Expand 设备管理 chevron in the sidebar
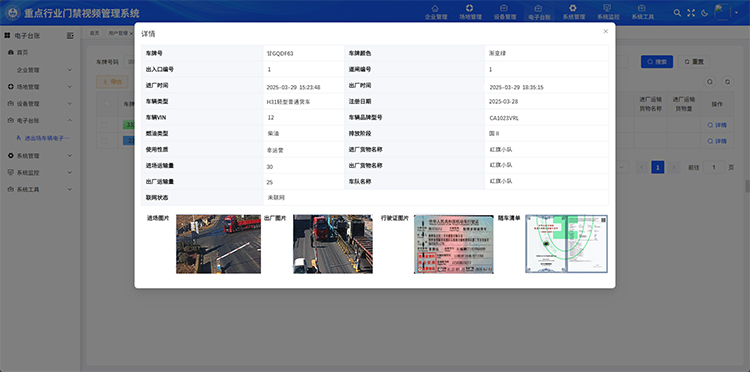This screenshot has width=750, height=372. click(69, 104)
